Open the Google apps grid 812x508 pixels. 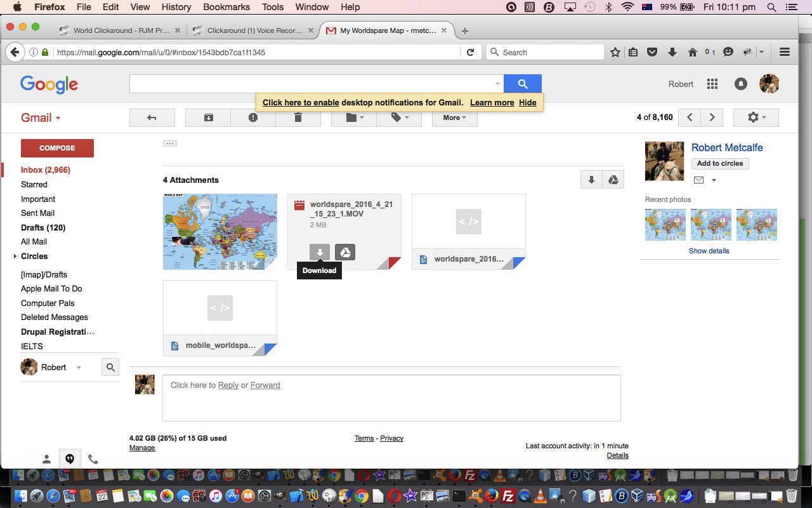tap(712, 84)
